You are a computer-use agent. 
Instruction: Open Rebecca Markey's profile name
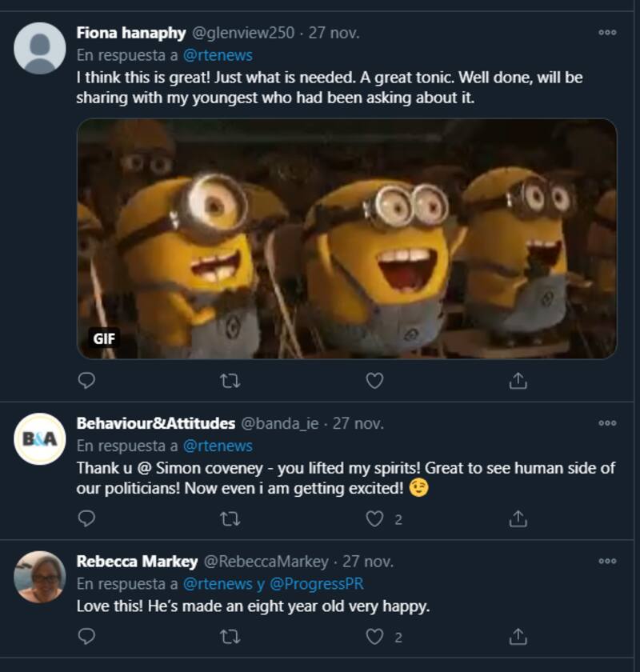137,562
